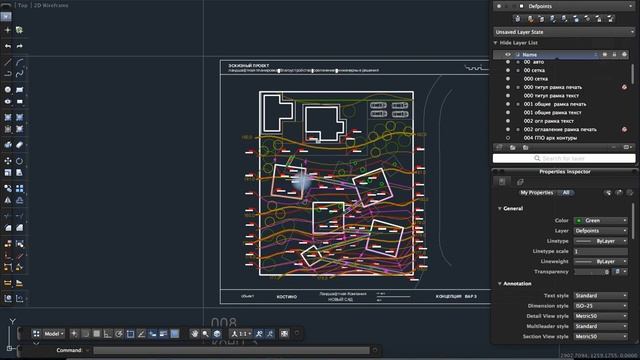Select the Spline tool
This screenshot has width=640, height=360.
(20, 74)
